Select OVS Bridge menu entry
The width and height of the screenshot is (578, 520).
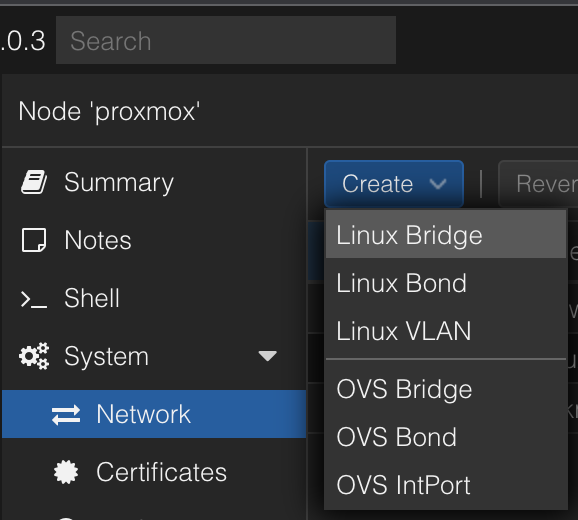point(446,389)
